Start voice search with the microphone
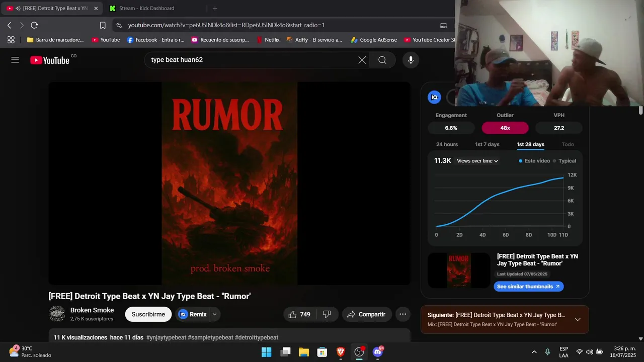The height and width of the screenshot is (362, 644). (411, 60)
